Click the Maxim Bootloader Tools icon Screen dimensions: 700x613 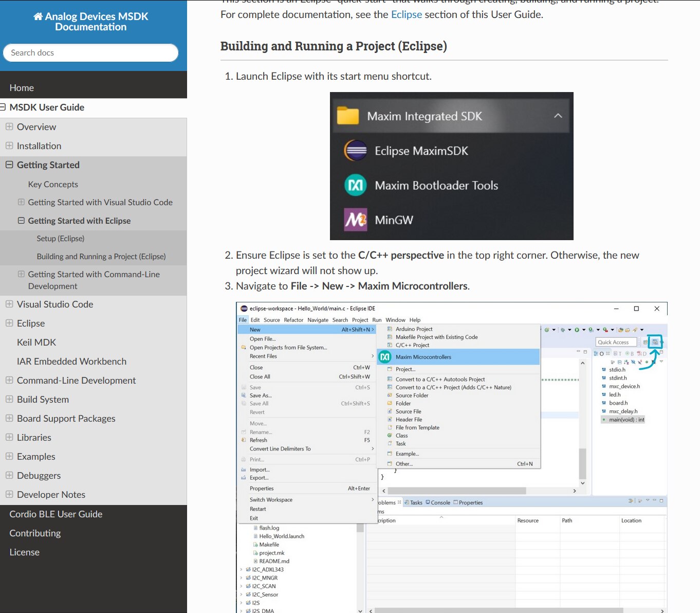click(355, 186)
